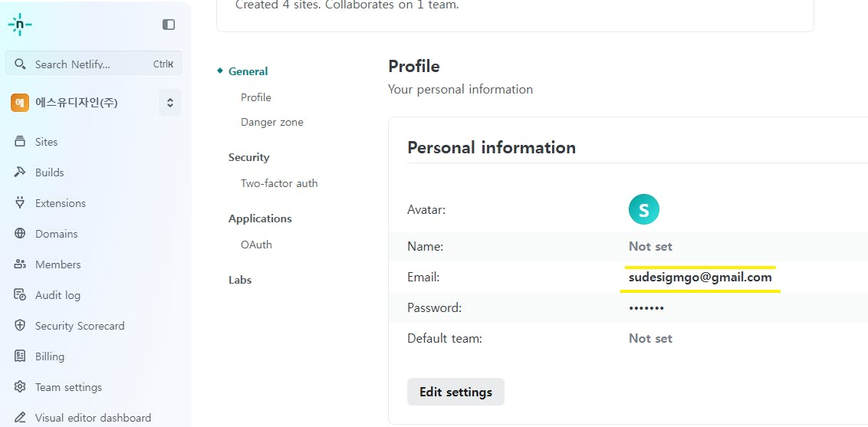Click the Members people icon
This screenshot has width=868, height=427.
20,264
